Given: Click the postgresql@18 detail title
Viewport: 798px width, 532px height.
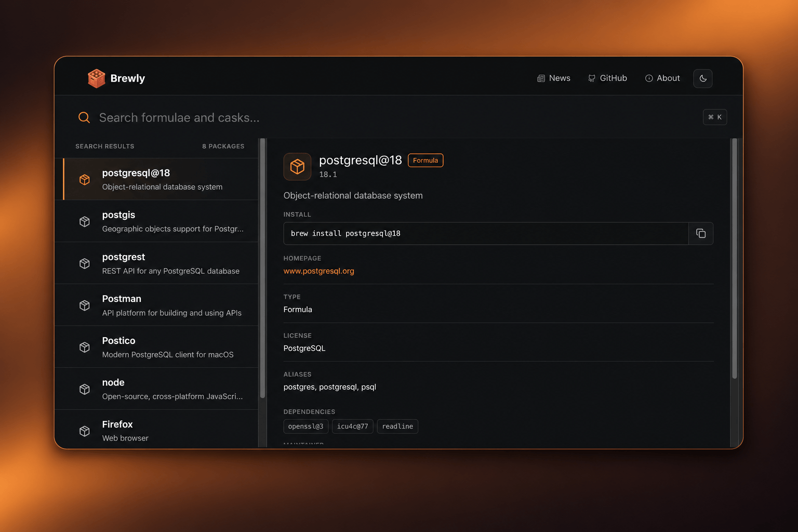Looking at the screenshot, I should [x=361, y=161].
